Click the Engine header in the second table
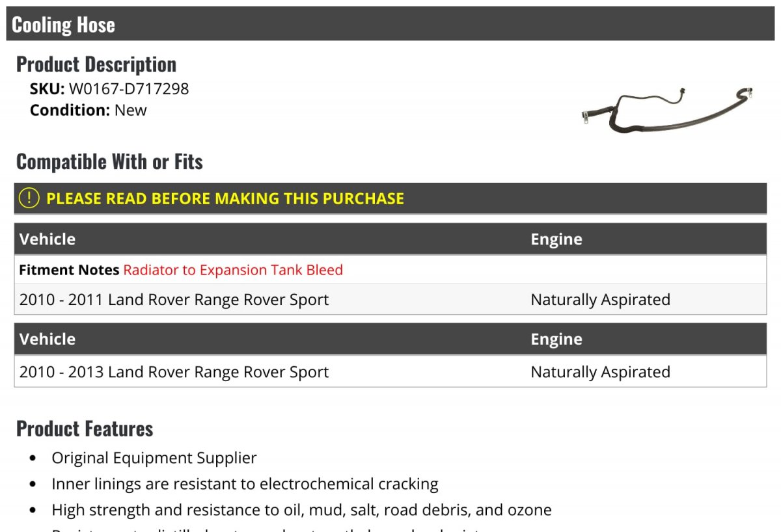781x532 pixels. pos(556,339)
